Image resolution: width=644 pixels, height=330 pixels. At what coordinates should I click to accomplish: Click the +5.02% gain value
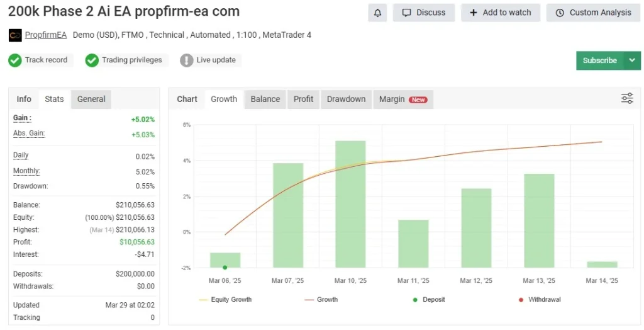(x=143, y=120)
